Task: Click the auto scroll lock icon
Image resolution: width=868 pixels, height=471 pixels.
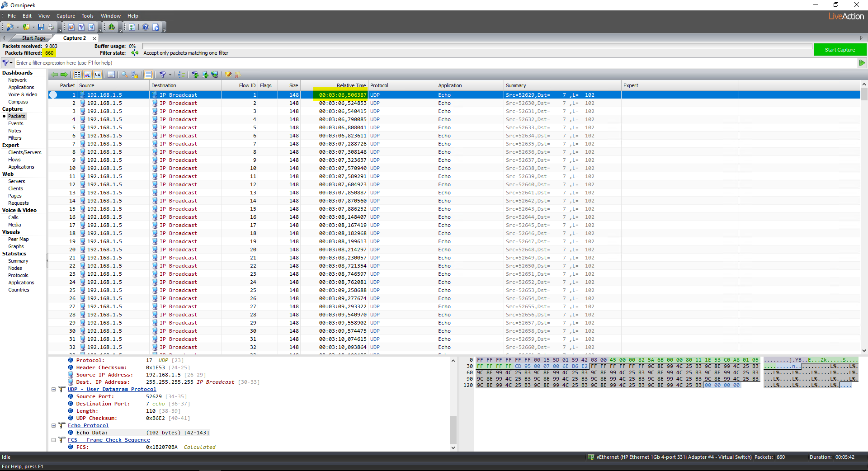Action: pyautogui.click(x=134, y=75)
